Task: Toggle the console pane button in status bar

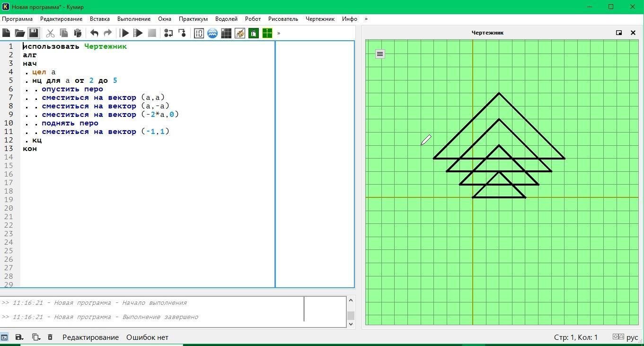Action: coord(4,337)
